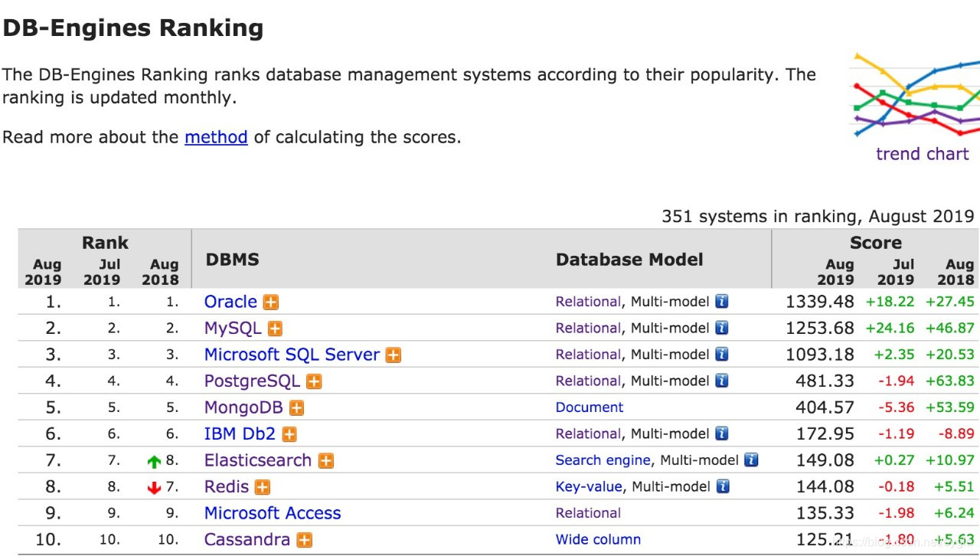This screenshot has width=980, height=556.
Task: Click the plus icon beside IBM Db2
Action: 289,434
